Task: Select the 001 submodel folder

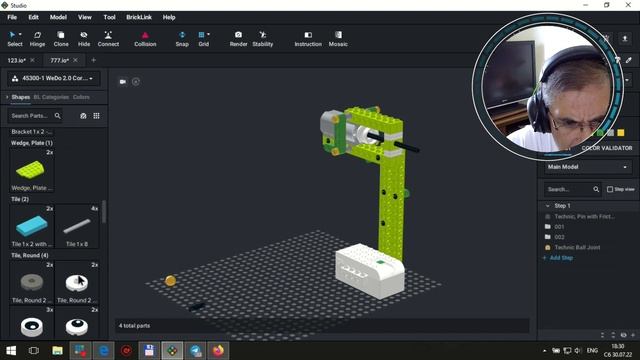Action: [x=559, y=227]
